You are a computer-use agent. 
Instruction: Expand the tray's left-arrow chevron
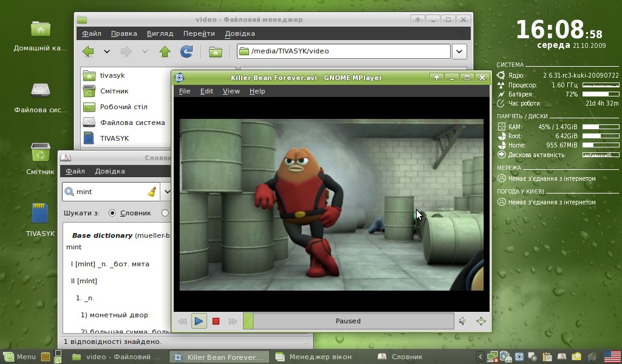pyautogui.click(x=480, y=357)
